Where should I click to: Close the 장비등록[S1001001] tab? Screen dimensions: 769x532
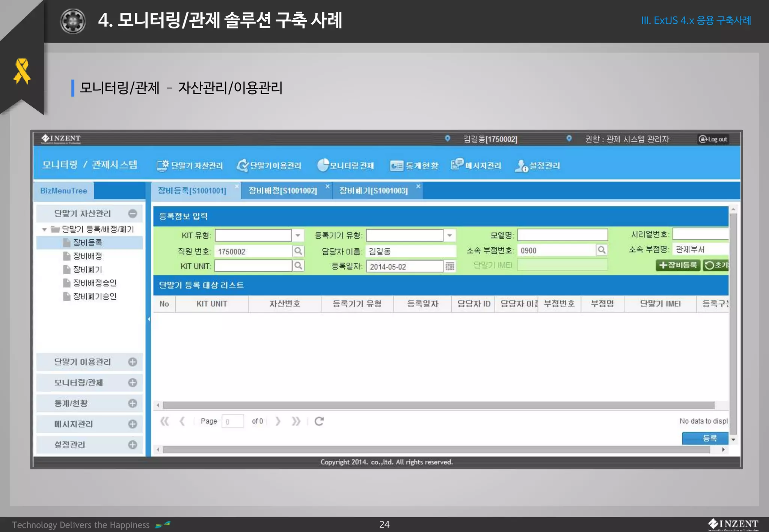[237, 186]
